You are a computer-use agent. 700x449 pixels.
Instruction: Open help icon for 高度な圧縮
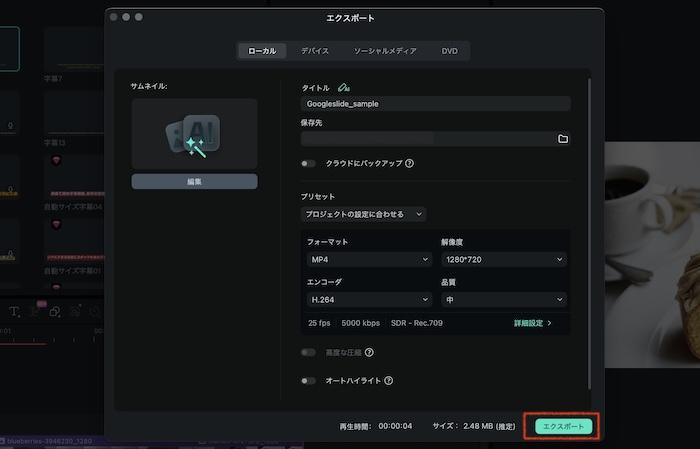369,353
